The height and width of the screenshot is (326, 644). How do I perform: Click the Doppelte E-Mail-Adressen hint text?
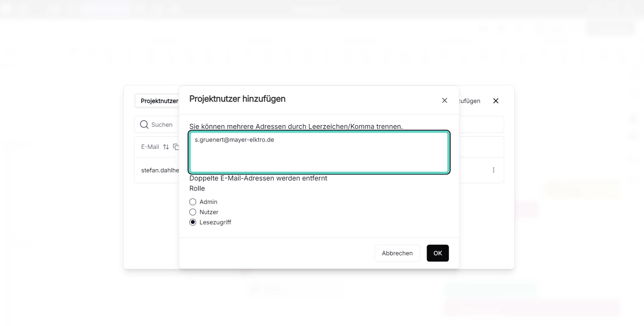coord(258,178)
